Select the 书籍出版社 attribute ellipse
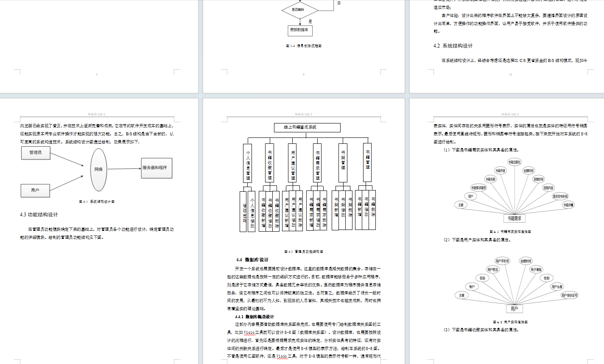Screen dimensions: 604x364 pyautogui.click(x=515, y=161)
